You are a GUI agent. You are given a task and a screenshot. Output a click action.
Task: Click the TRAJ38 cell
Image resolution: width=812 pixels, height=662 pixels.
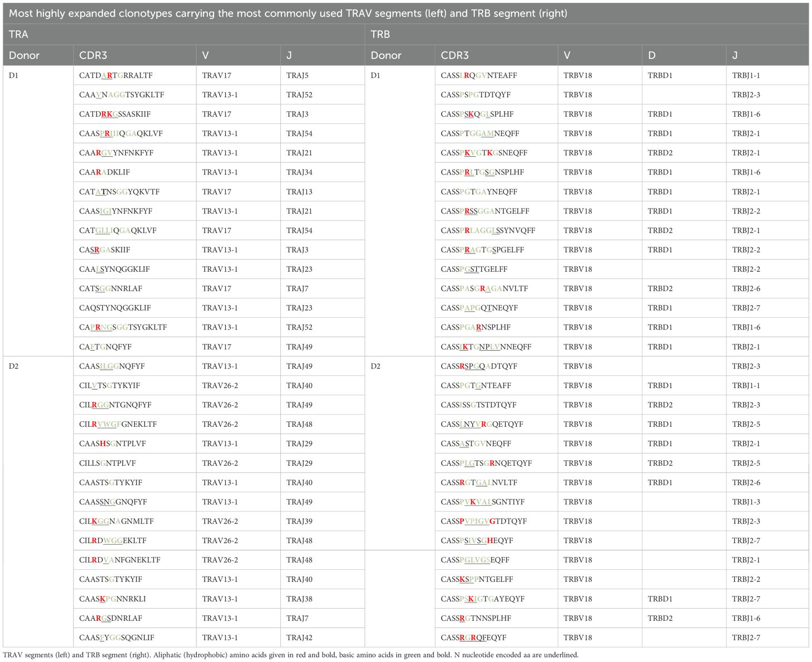[299, 599]
